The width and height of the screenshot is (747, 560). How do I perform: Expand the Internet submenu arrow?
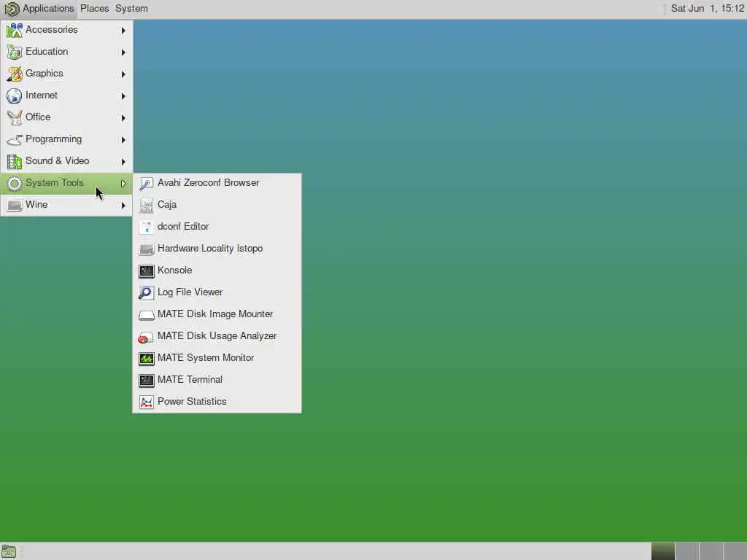tap(123, 96)
